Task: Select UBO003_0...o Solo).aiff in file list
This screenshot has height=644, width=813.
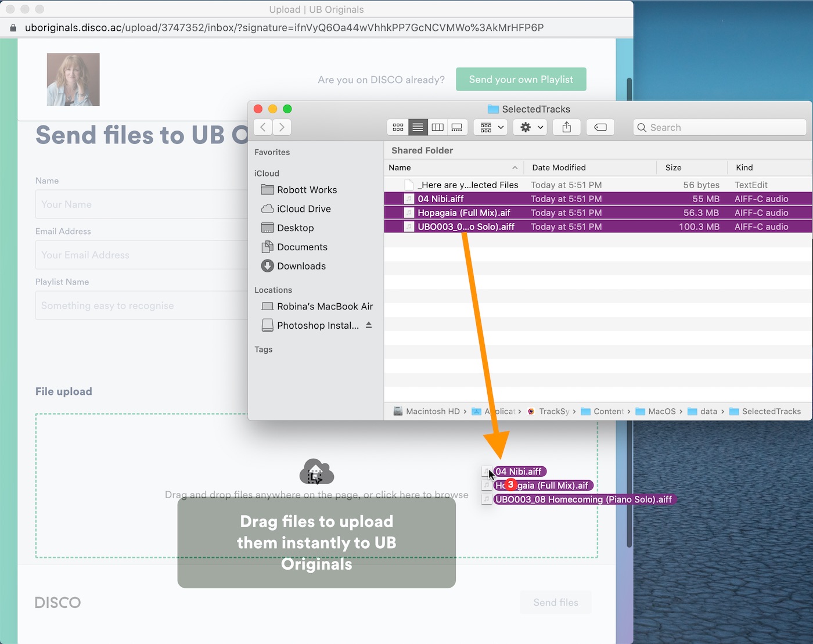Action: tap(598, 226)
